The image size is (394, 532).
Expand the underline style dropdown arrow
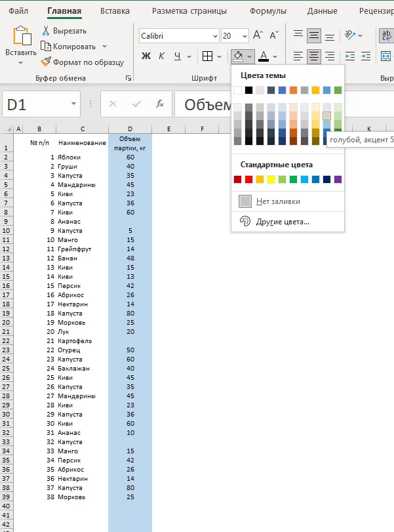[189, 56]
